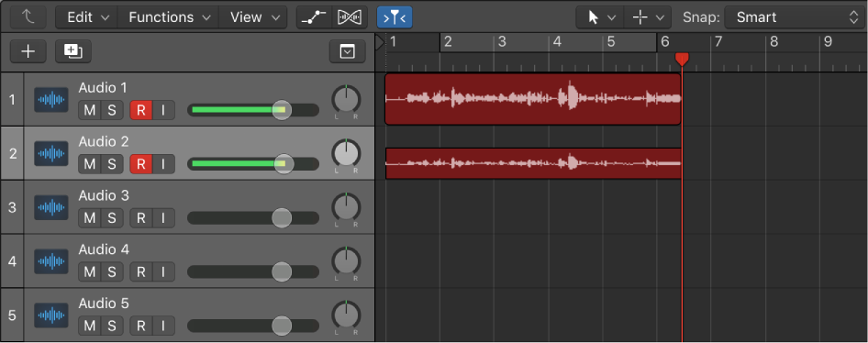Mute the Audio 5 track
Screen dimensions: 868x343
click(90, 326)
